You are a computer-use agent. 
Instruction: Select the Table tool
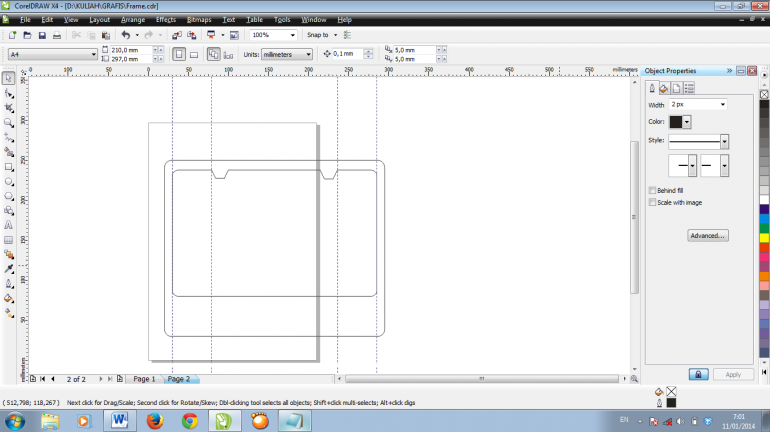click(x=8, y=240)
